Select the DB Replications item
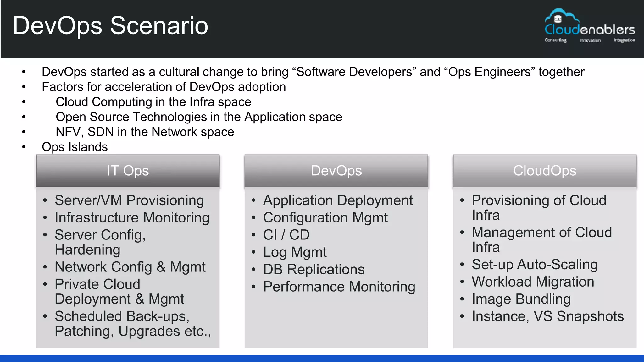644x362 pixels. click(314, 270)
